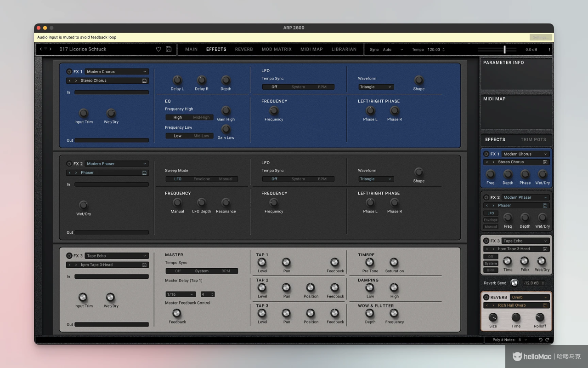Click the FX 3 Out level meter

pyautogui.click(x=112, y=324)
